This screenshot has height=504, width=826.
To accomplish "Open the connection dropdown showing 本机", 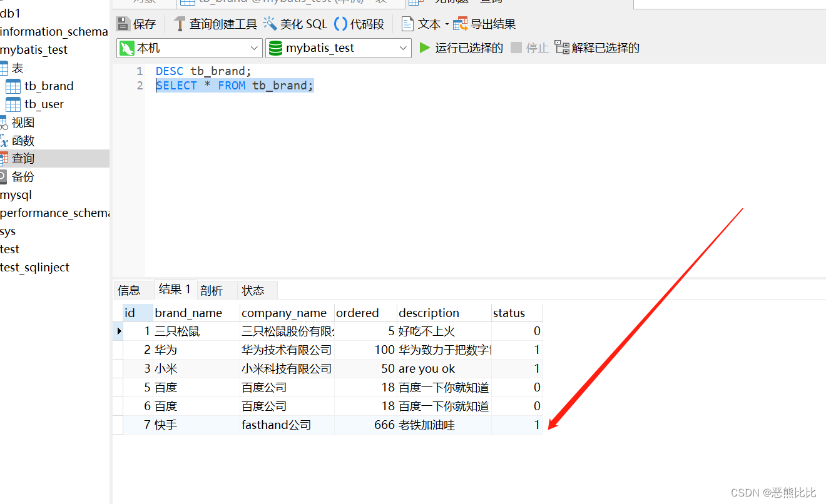I will [x=190, y=48].
